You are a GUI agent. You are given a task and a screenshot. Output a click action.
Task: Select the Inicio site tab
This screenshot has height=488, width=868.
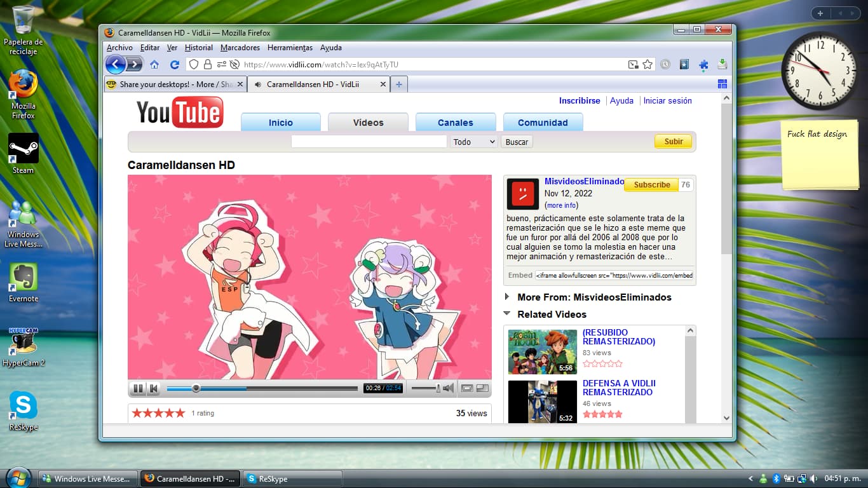tap(281, 123)
